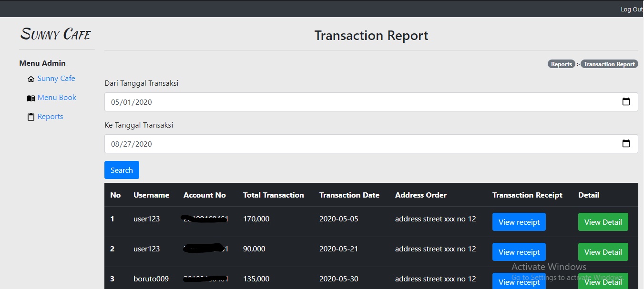Log Out from the top bar
The width and height of the screenshot is (644, 289).
click(631, 10)
